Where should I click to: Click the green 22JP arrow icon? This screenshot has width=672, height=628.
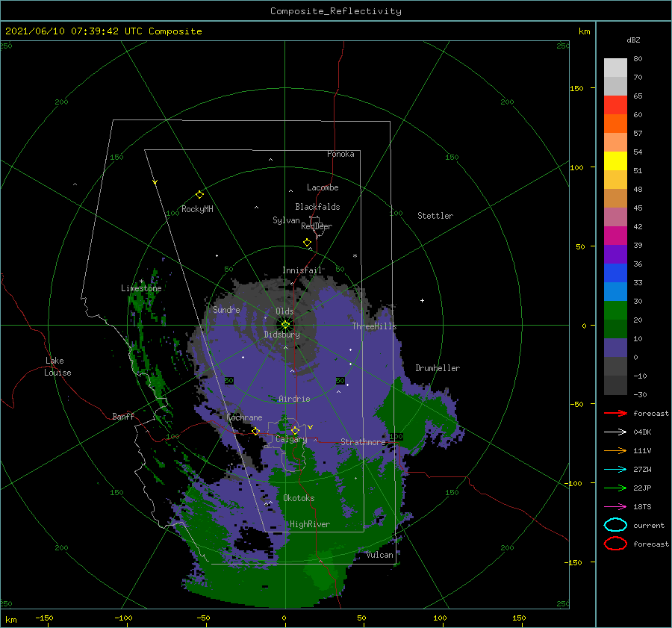(x=615, y=488)
